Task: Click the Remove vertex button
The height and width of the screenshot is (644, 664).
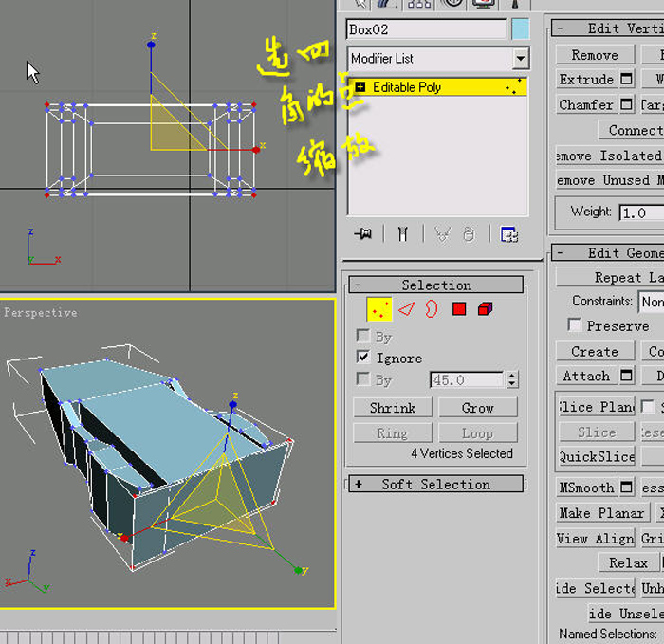Action: pyautogui.click(x=595, y=55)
